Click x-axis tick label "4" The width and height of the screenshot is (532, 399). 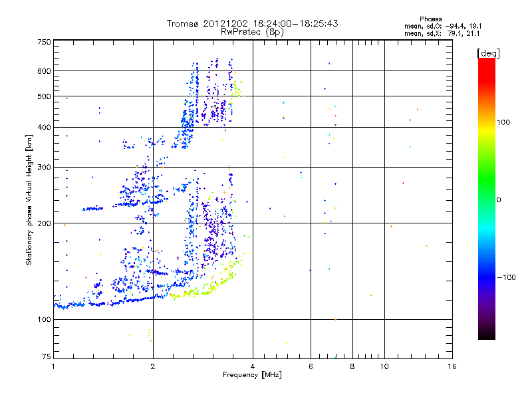(253, 366)
